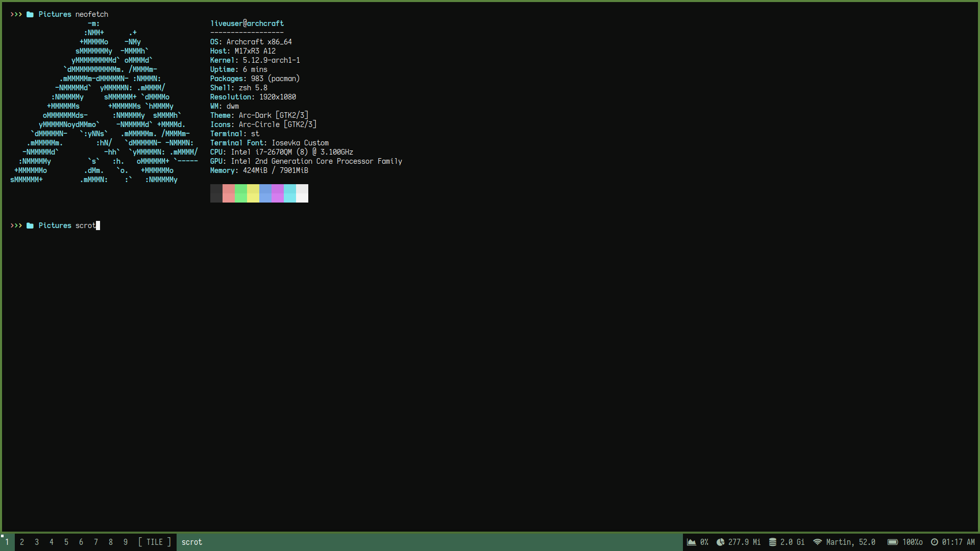Click the Resolution: 1920x1080 line

(253, 97)
